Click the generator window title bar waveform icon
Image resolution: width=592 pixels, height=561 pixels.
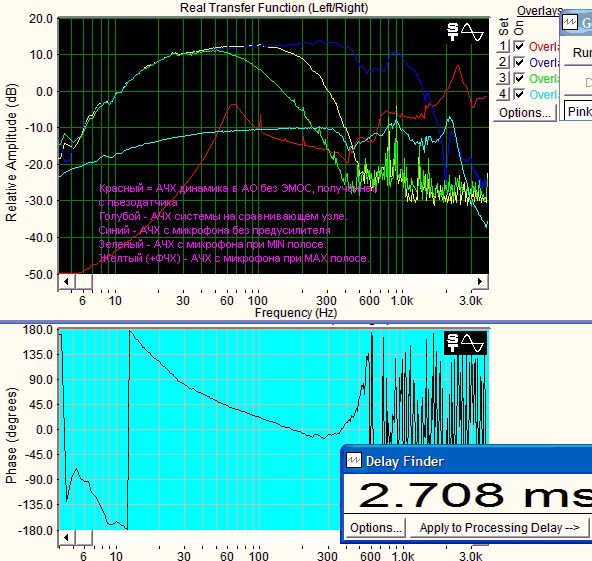569,23
